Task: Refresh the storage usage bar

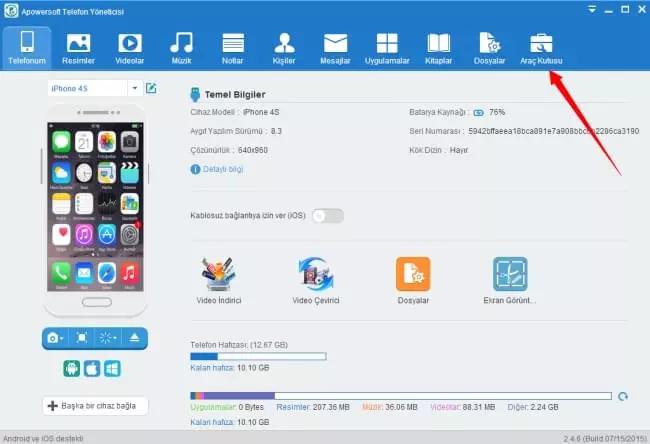Action: click(623, 397)
